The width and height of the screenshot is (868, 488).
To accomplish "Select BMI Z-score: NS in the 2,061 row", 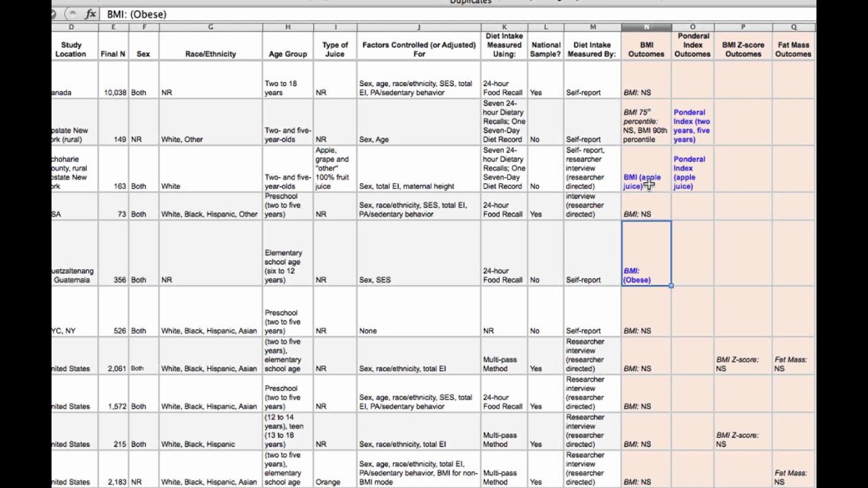I will coord(743,357).
